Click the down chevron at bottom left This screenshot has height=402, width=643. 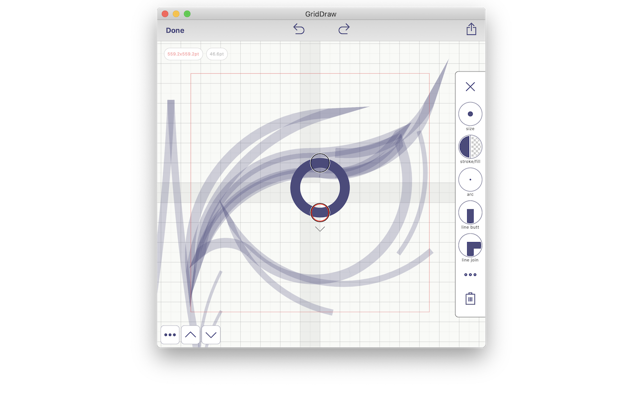coord(211,335)
